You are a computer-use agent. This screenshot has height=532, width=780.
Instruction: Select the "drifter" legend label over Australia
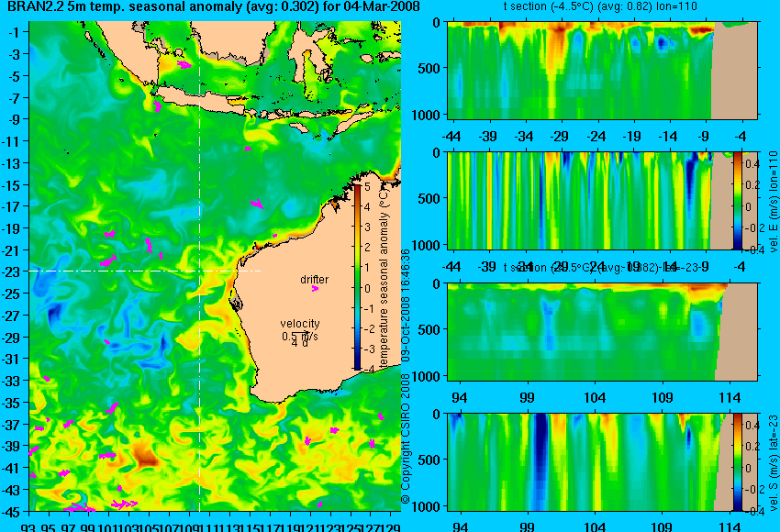(315, 280)
